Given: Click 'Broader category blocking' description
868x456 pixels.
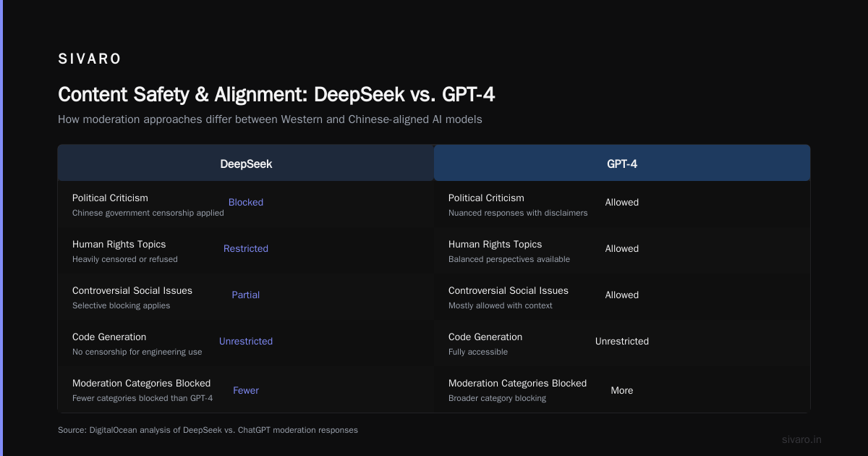Looking at the screenshot, I should coord(498,398).
